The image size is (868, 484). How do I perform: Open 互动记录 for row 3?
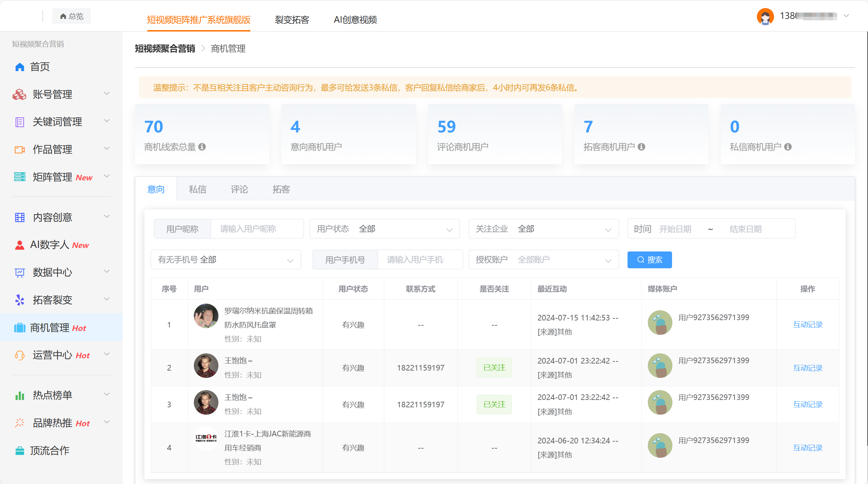[808, 405]
